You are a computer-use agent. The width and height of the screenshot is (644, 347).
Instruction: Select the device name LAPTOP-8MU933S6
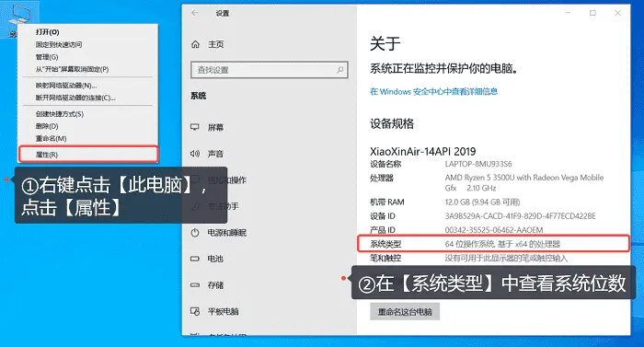[x=478, y=164]
